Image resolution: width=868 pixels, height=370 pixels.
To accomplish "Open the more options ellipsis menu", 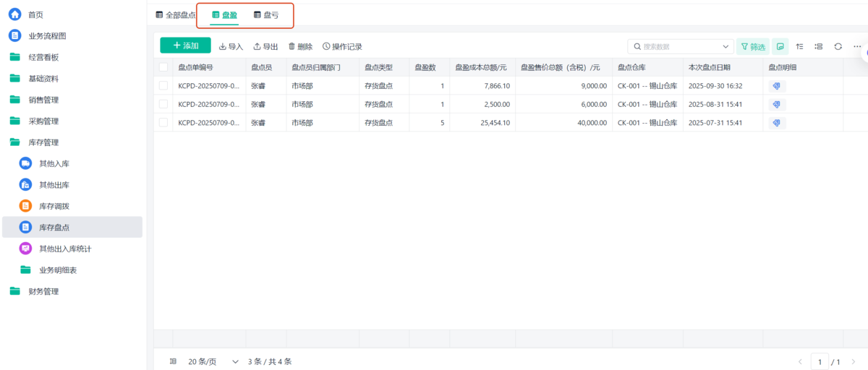I will point(857,46).
